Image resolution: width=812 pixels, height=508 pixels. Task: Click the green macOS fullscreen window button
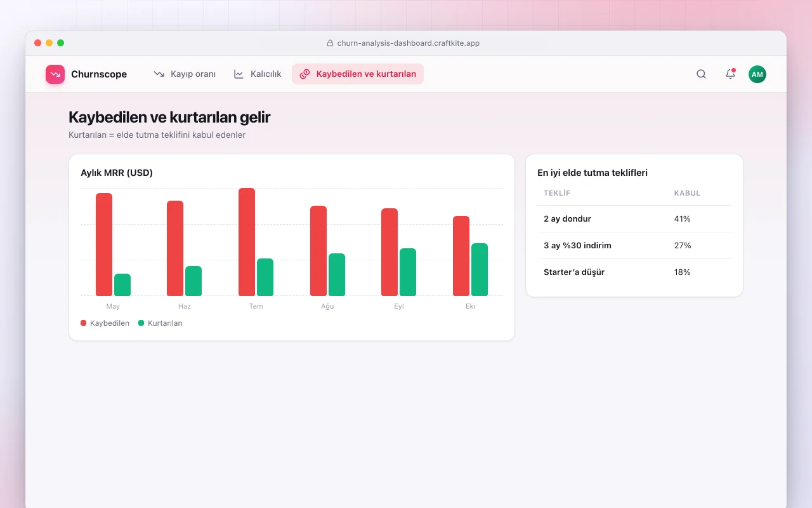click(x=61, y=43)
